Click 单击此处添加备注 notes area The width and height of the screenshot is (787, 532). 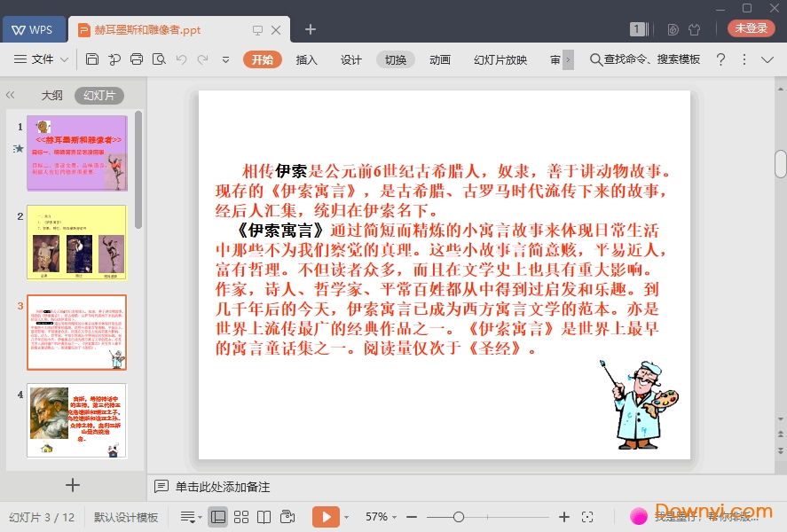pyautogui.click(x=222, y=487)
